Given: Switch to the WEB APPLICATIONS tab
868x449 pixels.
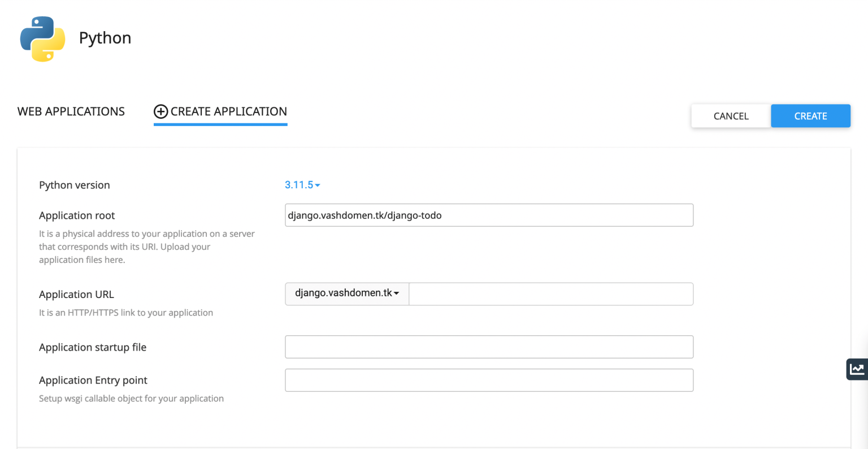Looking at the screenshot, I should coord(71,111).
